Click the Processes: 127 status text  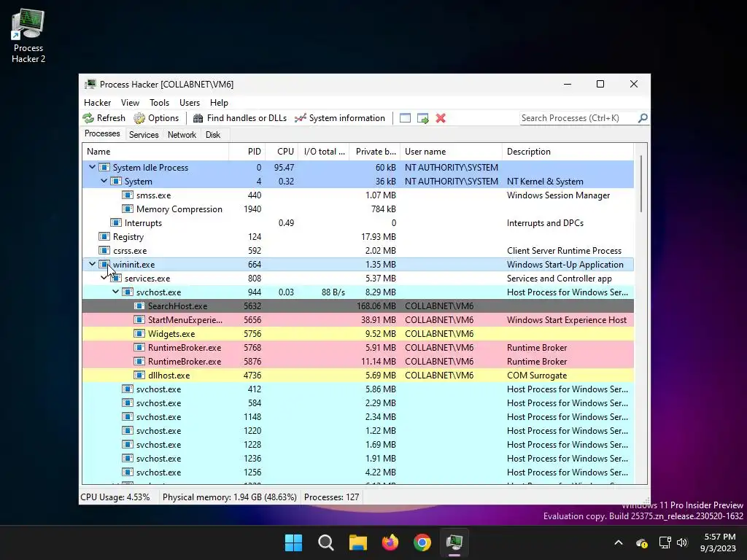332,497
